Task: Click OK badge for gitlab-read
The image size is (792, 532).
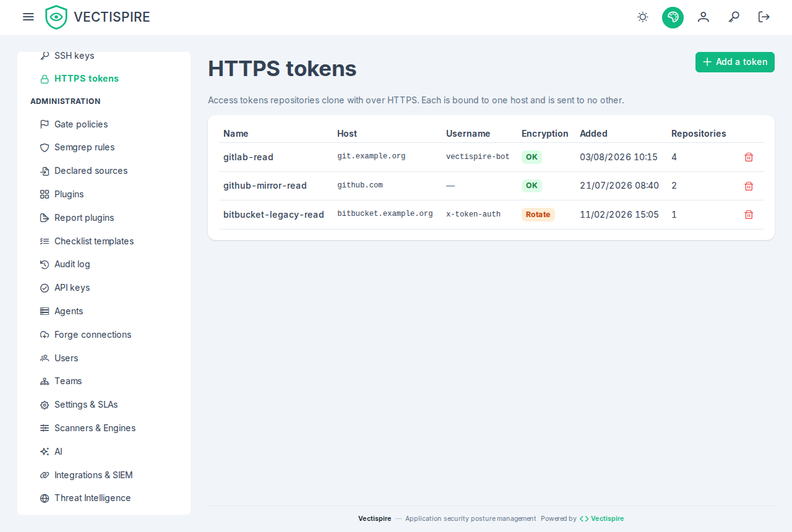Action: (532, 157)
